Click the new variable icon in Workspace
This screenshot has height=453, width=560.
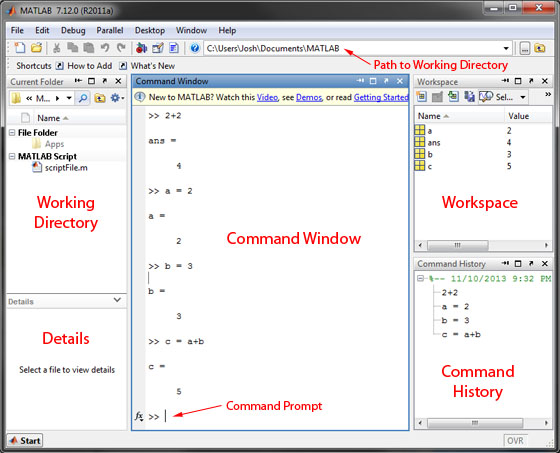coord(421,96)
